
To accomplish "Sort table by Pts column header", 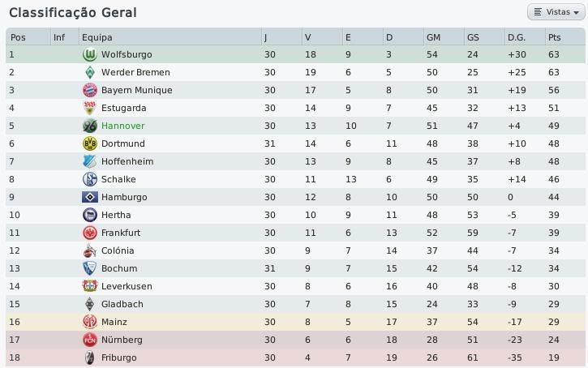I will (x=555, y=37).
